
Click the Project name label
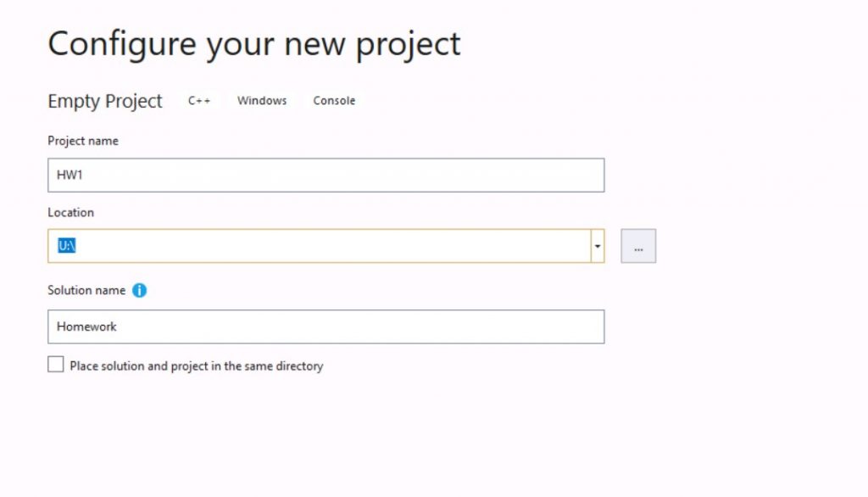tap(83, 141)
